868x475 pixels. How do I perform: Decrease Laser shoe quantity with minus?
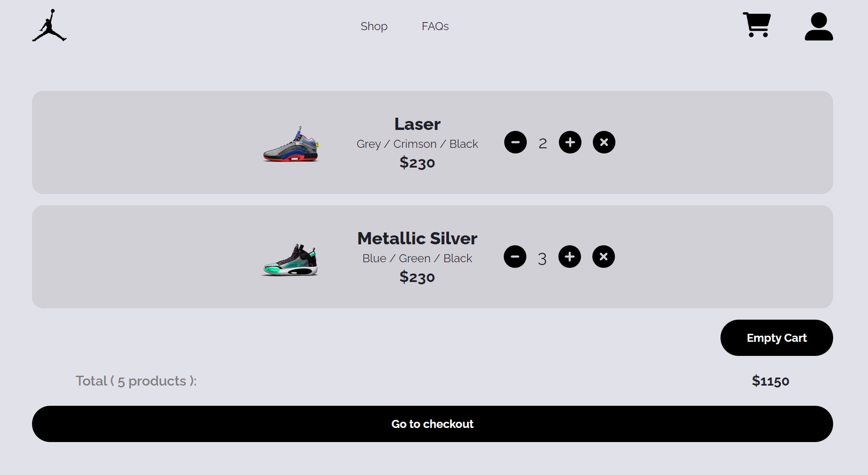click(516, 142)
